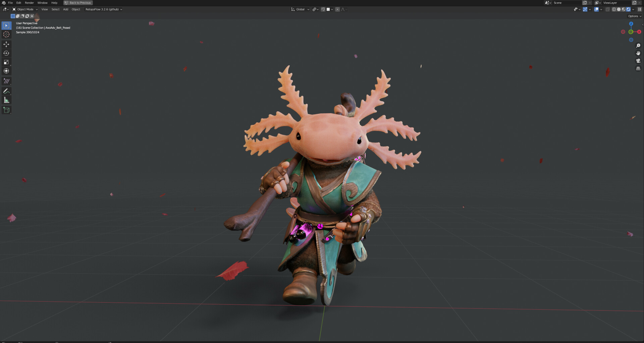Select the Move tool in the toolbar
Image resolution: width=644 pixels, height=343 pixels.
coord(6,44)
